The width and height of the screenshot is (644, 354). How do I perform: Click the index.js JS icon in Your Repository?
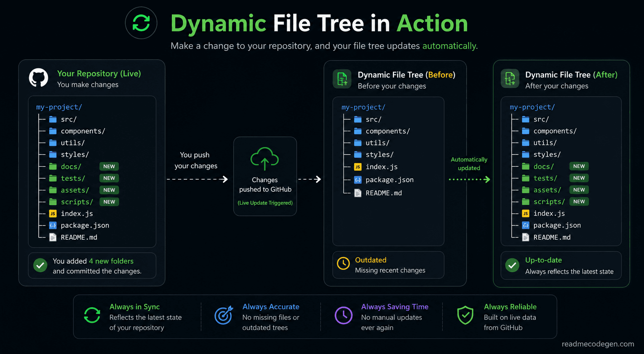tap(53, 214)
